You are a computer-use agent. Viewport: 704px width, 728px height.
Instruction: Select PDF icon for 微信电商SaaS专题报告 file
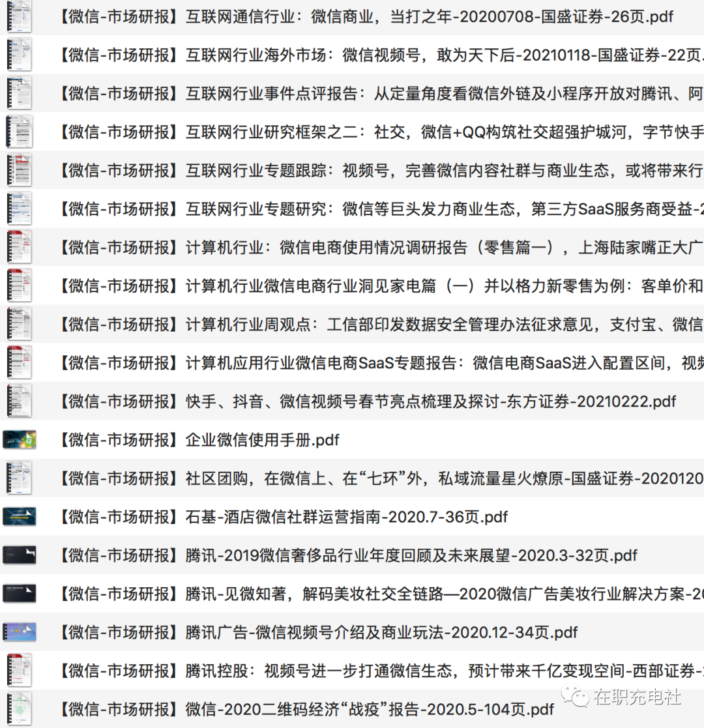point(19,363)
